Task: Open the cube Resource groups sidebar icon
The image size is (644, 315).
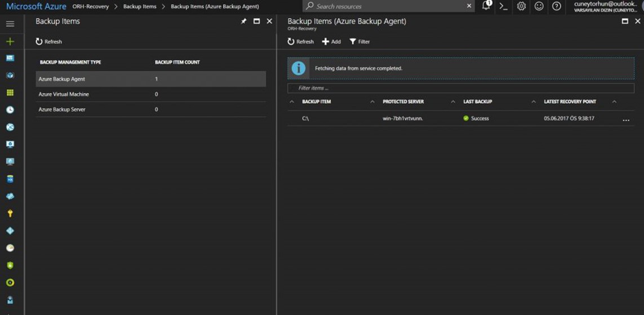Action: click(x=10, y=76)
